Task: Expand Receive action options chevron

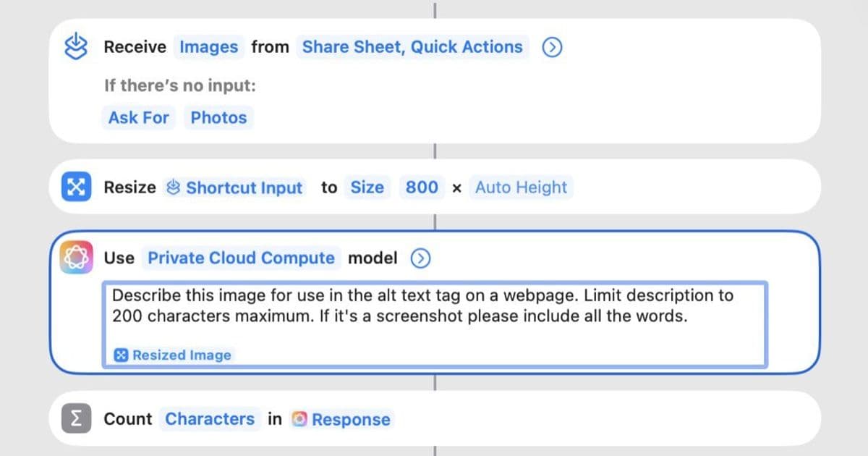Action: tap(553, 48)
